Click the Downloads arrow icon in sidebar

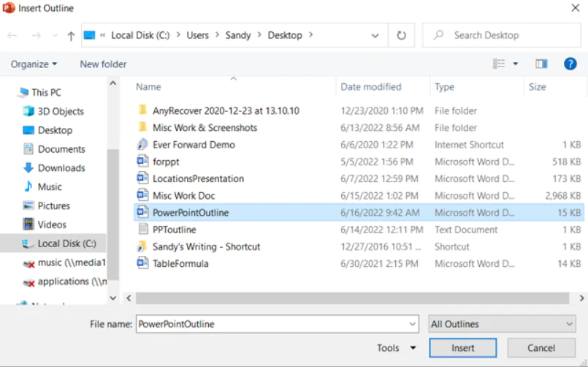click(x=28, y=167)
